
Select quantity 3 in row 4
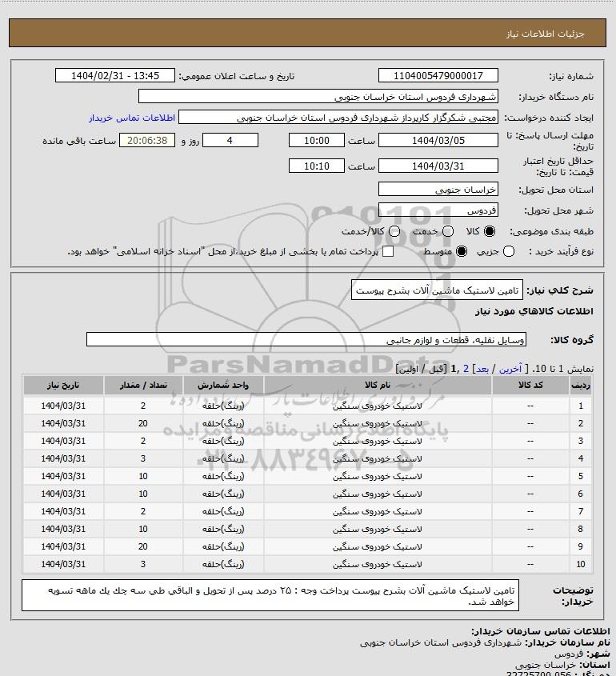click(x=143, y=458)
